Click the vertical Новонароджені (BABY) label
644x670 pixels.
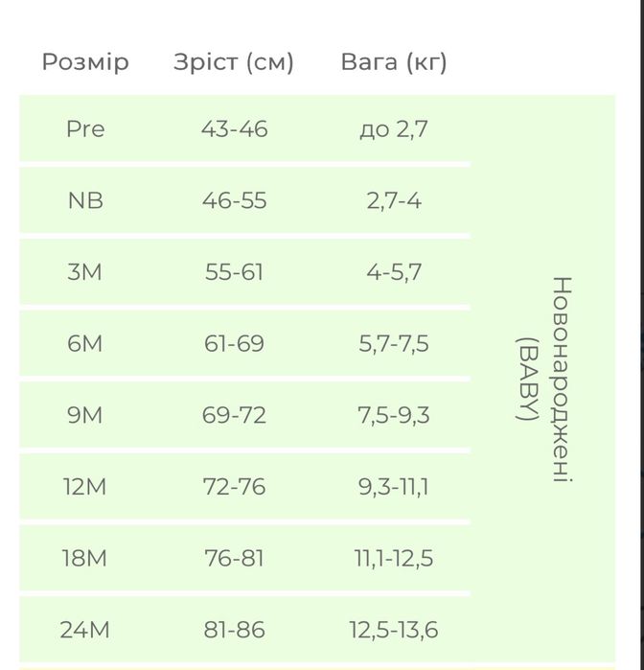[544, 380]
